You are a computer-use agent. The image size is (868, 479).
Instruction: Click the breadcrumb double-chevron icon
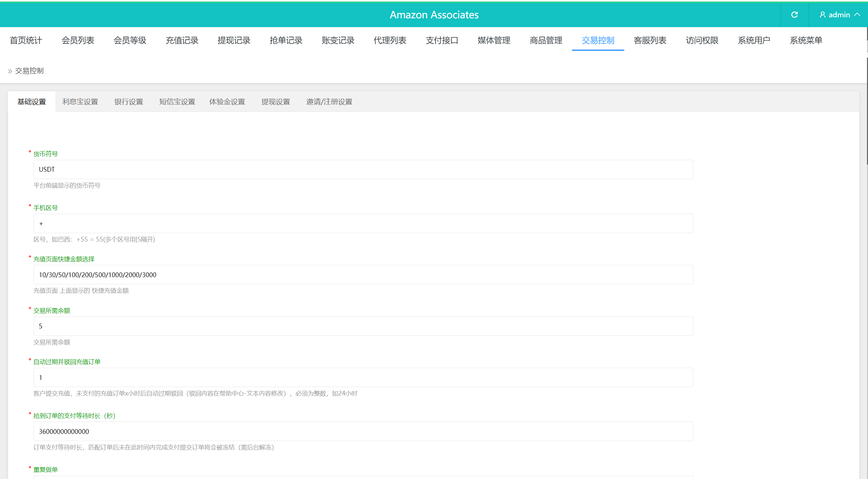(x=10, y=71)
